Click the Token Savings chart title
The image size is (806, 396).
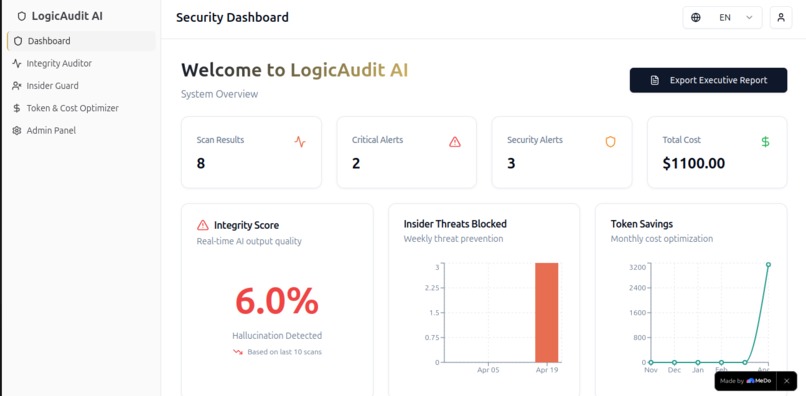pyautogui.click(x=642, y=224)
